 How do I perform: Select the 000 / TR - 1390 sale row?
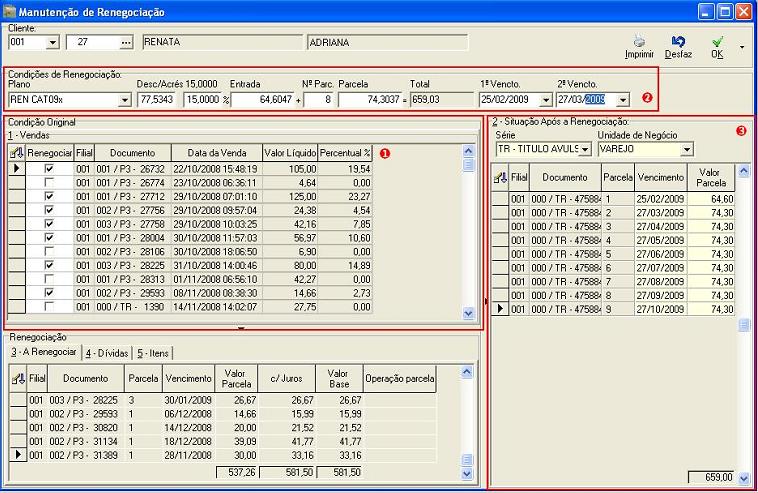click(x=190, y=307)
